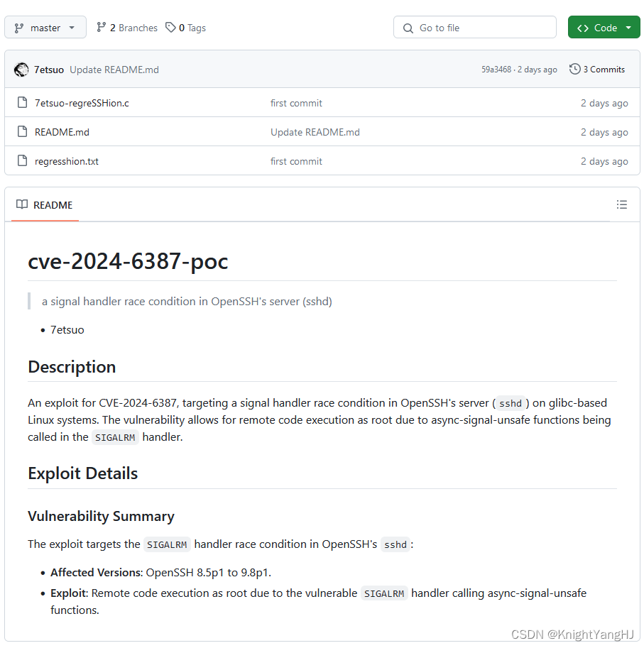Click the branch icon beside 2 Branches
Viewport: 644px width, 648px height.
coord(101,27)
